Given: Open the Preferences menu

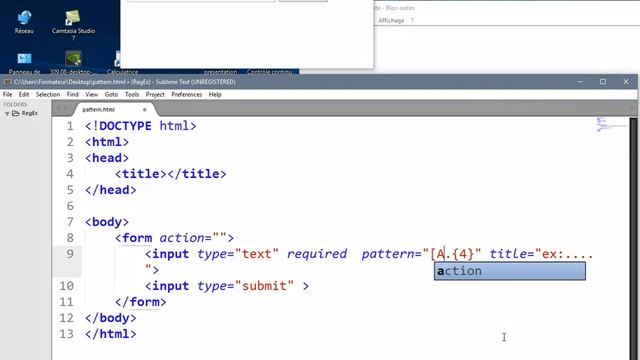Looking at the screenshot, I should (x=187, y=94).
